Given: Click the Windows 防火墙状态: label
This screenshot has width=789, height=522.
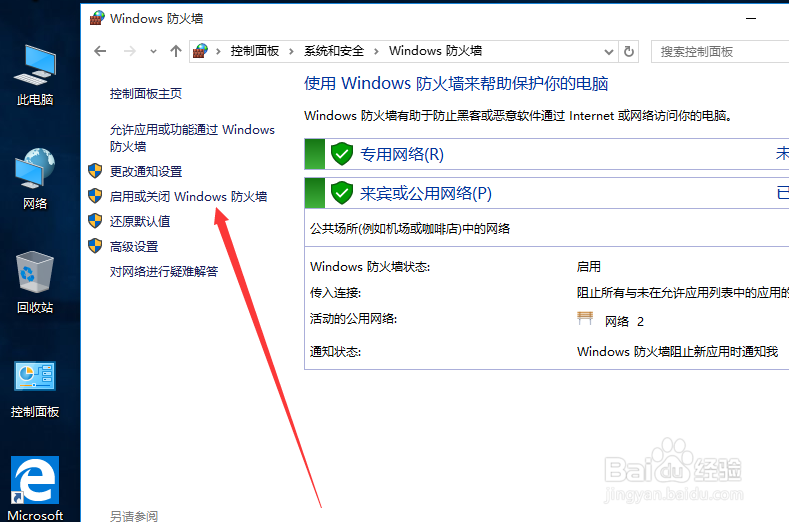Looking at the screenshot, I should tap(370, 267).
